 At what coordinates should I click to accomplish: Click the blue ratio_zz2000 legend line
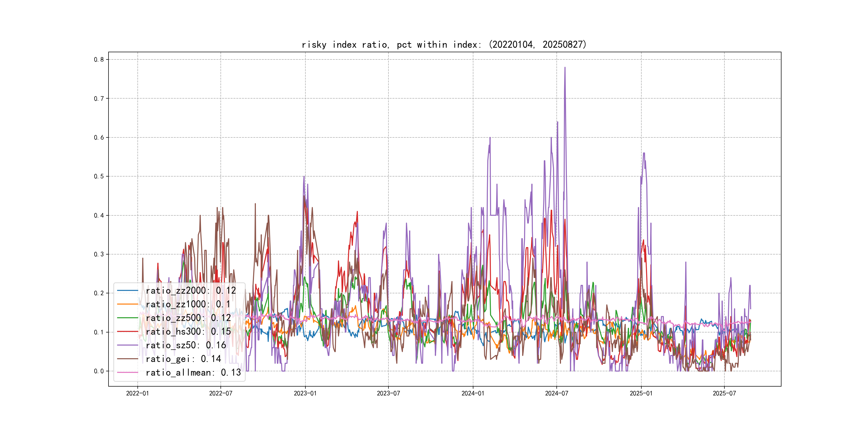tap(127, 290)
